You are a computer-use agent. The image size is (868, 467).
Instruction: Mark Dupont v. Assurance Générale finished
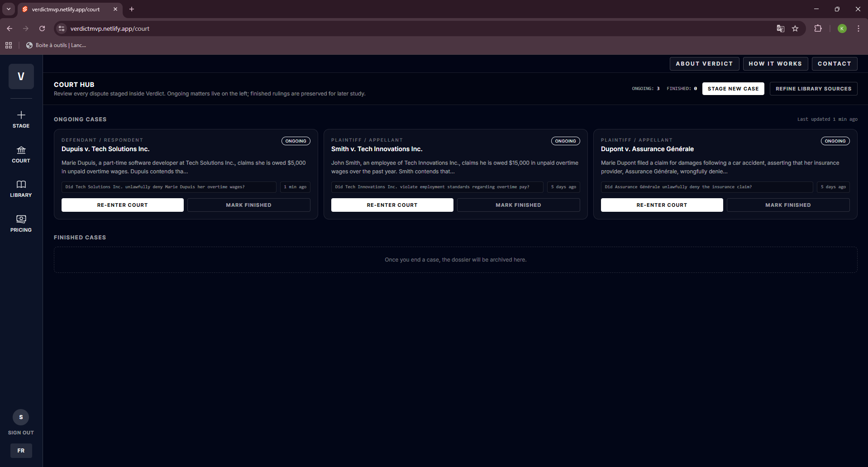click(788, 205)
